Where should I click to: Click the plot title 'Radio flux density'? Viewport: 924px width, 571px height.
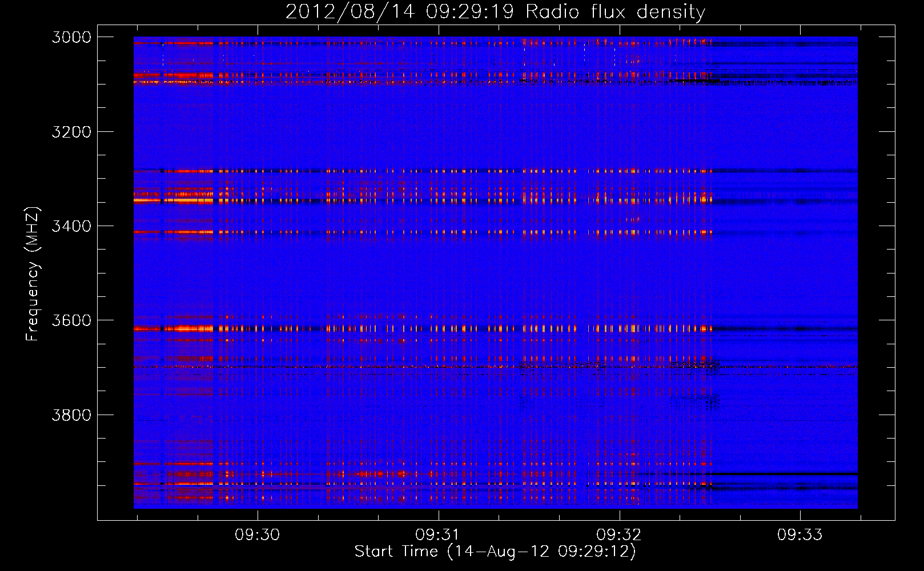tap(495, 12)
